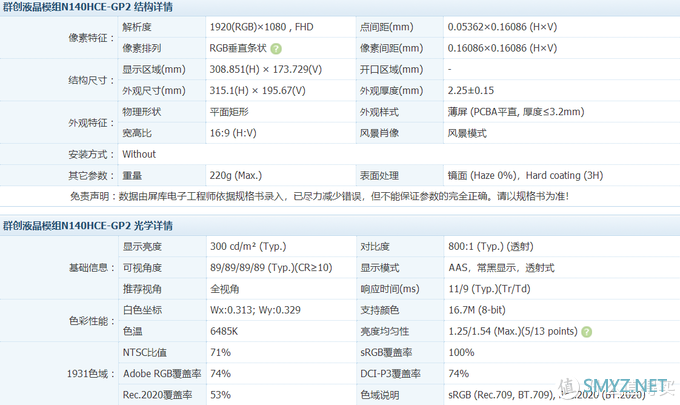Click the contrast value 800:1 (Typ.) (透射)

point(491,246)
